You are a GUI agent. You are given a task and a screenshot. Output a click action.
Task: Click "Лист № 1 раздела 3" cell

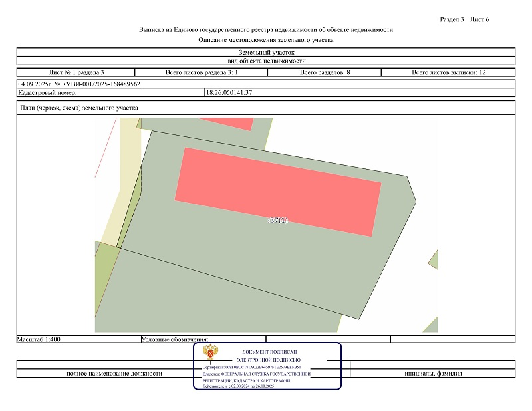pos(76,72)
